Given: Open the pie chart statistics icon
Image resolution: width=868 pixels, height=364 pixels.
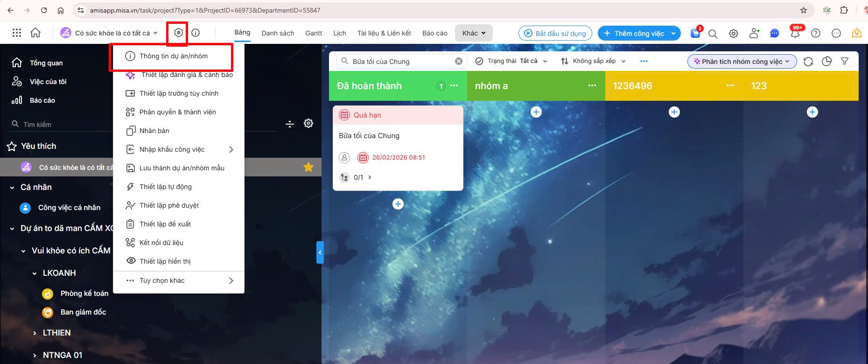Looking at the screenshot, I should 826,62.
